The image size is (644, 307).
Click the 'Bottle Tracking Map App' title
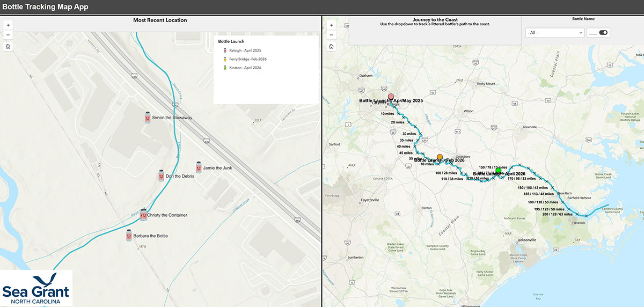(x=46, y=7)
